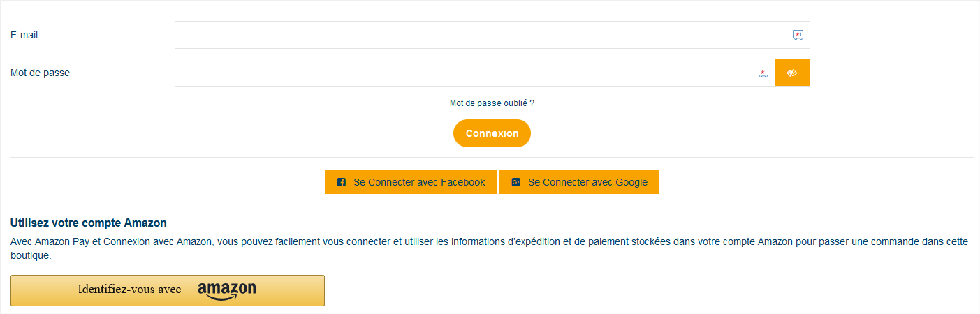Focus the Mot de passe input field
The width and height of the screenshot is (980, 314).
pyautogui.click(x=475, y=73)
